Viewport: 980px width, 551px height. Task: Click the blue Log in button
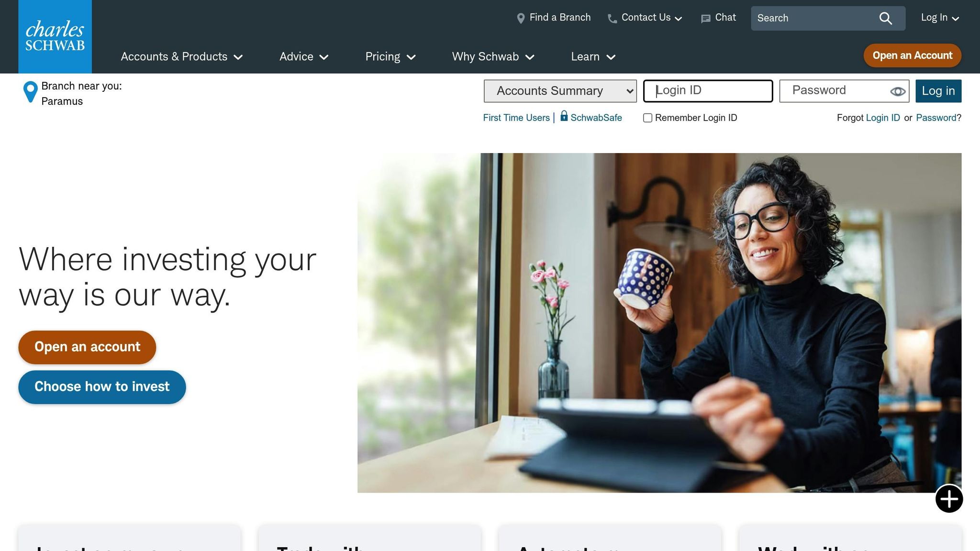coord(938,91)
